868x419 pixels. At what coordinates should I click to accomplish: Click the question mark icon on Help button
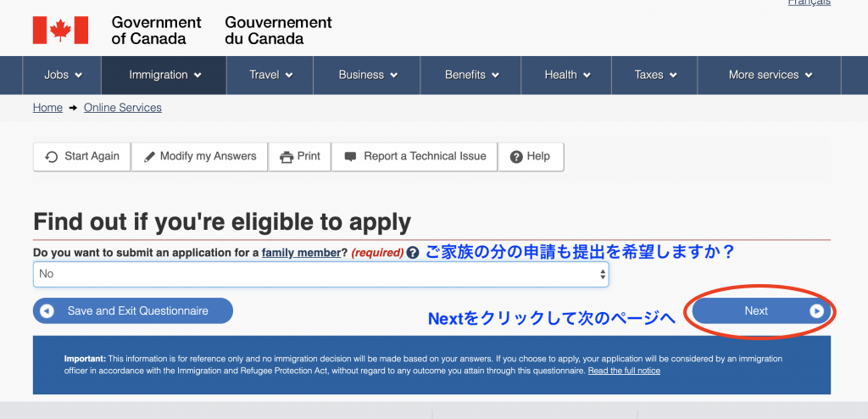pyautogui.click(x=516, y=157)
